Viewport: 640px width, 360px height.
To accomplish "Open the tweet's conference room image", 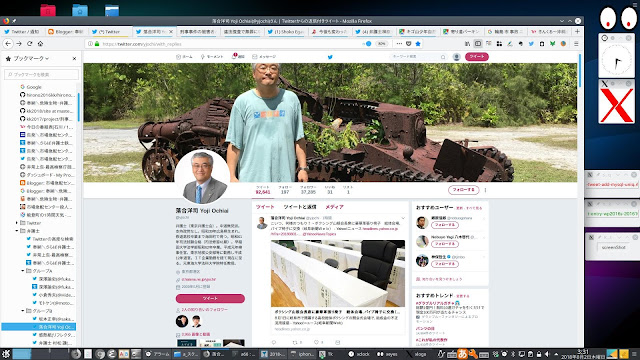I will click(338, 273).
